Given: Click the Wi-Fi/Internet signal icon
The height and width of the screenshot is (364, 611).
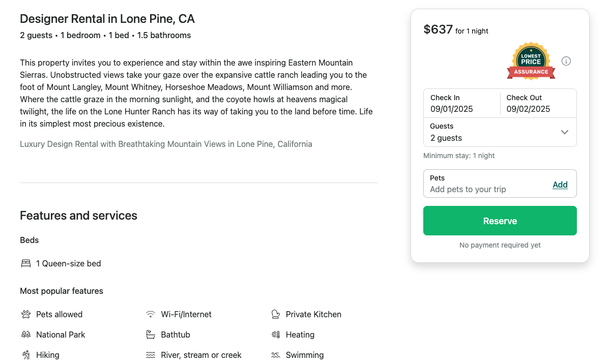Looking at the screenshot, I should [151, 314].
